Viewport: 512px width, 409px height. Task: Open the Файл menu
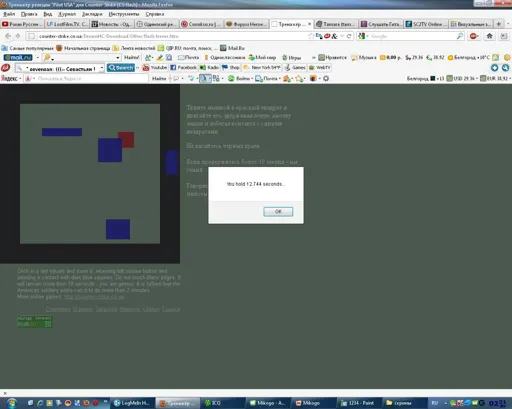click(x=9, y=14)
